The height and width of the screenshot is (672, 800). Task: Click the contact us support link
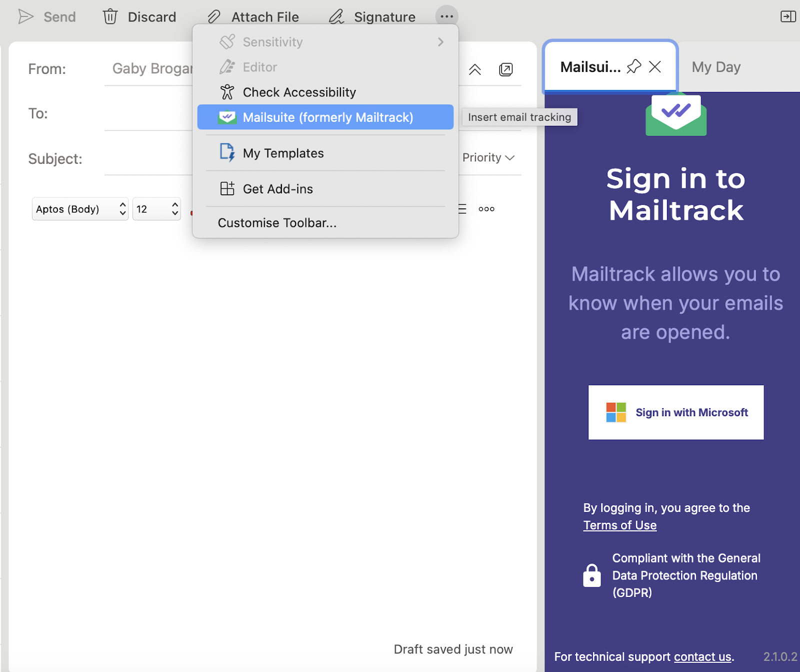[702, 657]
